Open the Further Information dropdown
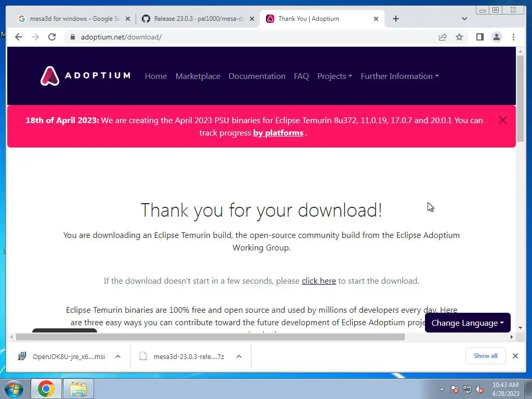Viewport: 532px width, 399px height. click(400, 76)
